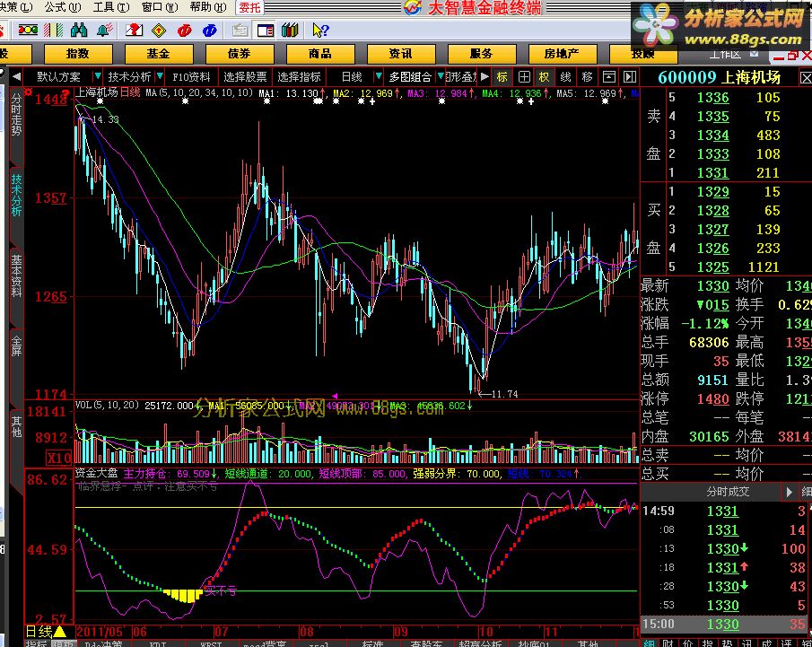This screenshot has height=647, width=812.
Task: Expand the 默认方案 dropdown arrow
Action: tap(97, 76)
